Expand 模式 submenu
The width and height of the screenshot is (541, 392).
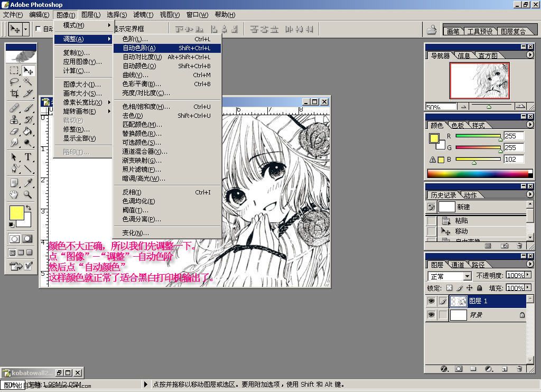[83, 25]
